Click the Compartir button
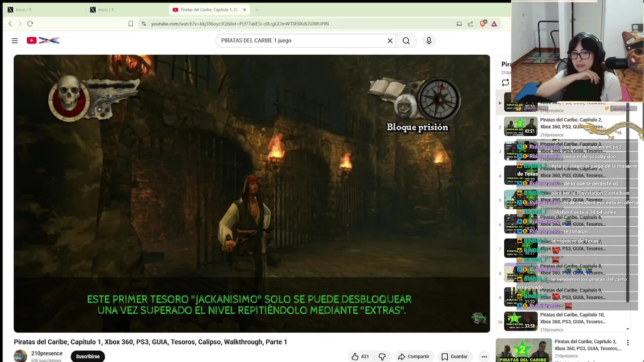The image size is (644, 362). click(x=414, y=356)
